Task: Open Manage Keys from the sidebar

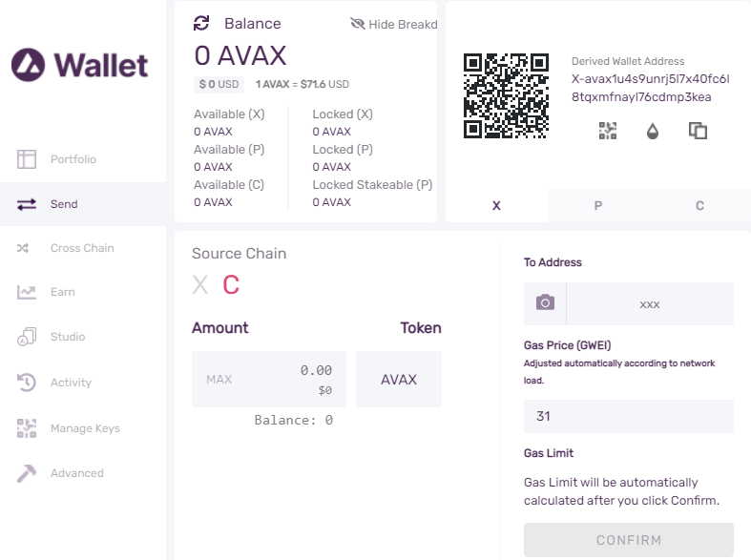Action: pos(83,428)
